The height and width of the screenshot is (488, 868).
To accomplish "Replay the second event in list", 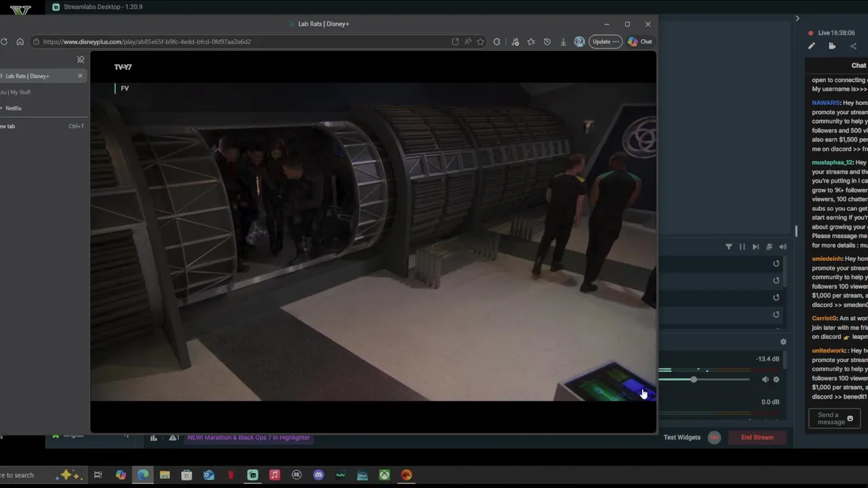I will pos(776,281).
